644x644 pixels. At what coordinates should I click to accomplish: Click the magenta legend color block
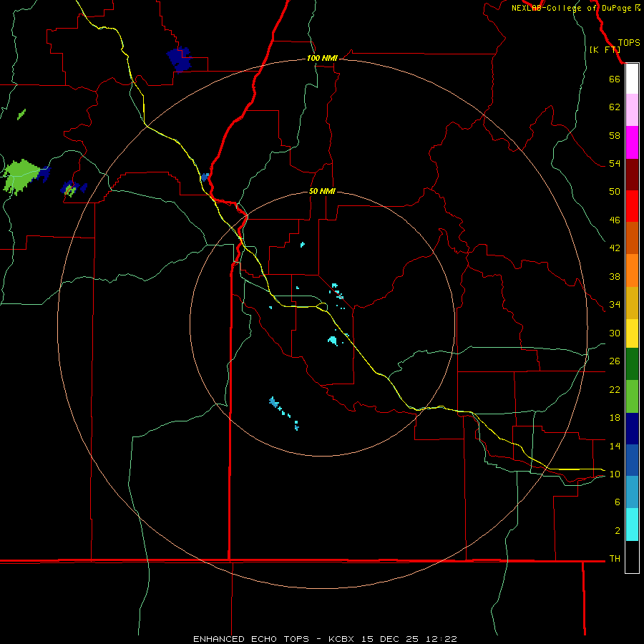(632, 142)
